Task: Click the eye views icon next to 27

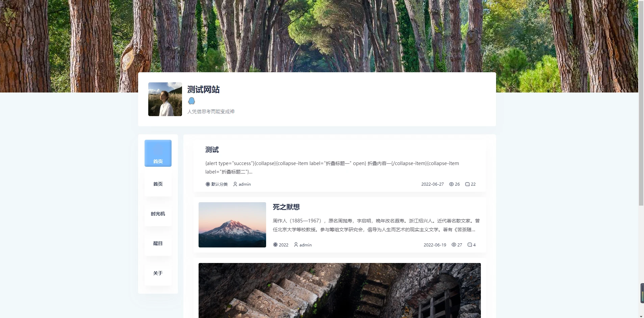Action: pos(454,245)
